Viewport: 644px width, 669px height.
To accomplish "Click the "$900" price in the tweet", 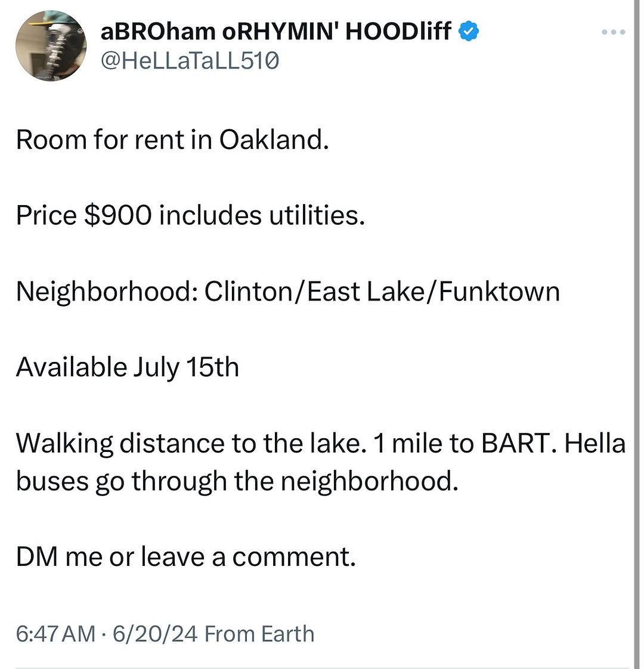I will pos(118,215).
